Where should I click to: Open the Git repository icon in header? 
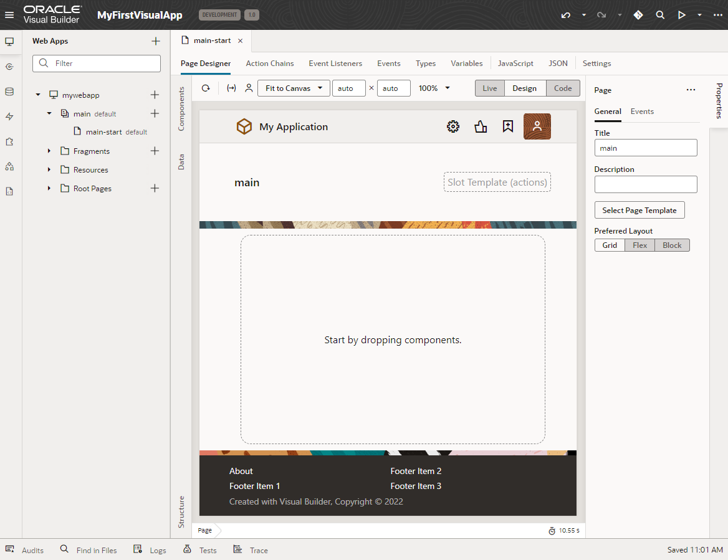[x=638, y=14]
